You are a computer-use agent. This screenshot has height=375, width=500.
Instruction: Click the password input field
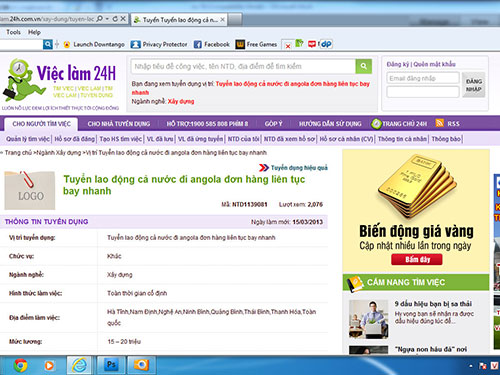pyautogui.click(x=423, y=92)
